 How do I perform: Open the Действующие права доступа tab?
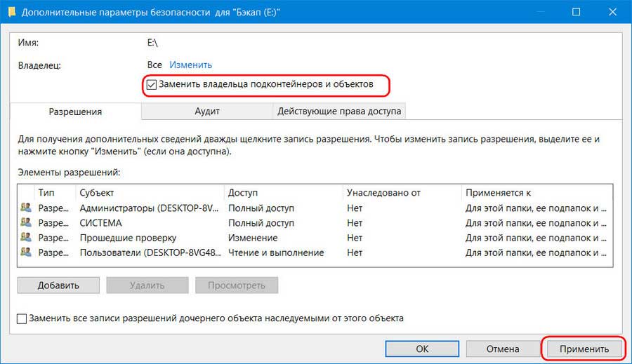pyautogui.click(x=339, y=112)
